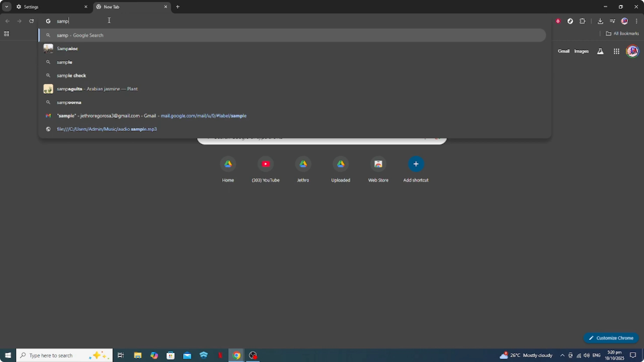This screenshot has width=644, height=362.
Task: Expand the hidden system tray icons chevron
Action: [x=562, y=355]
